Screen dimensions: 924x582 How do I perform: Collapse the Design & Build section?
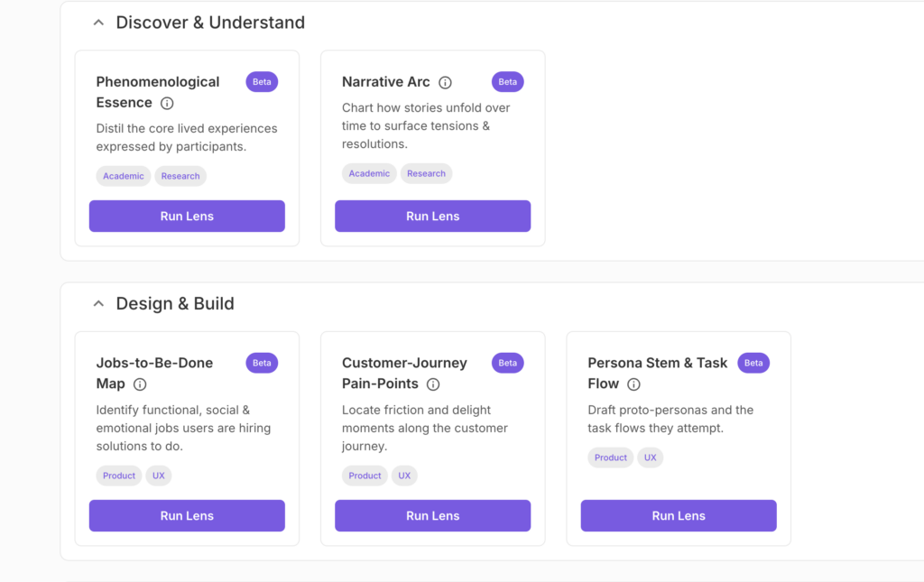(98, 304)
